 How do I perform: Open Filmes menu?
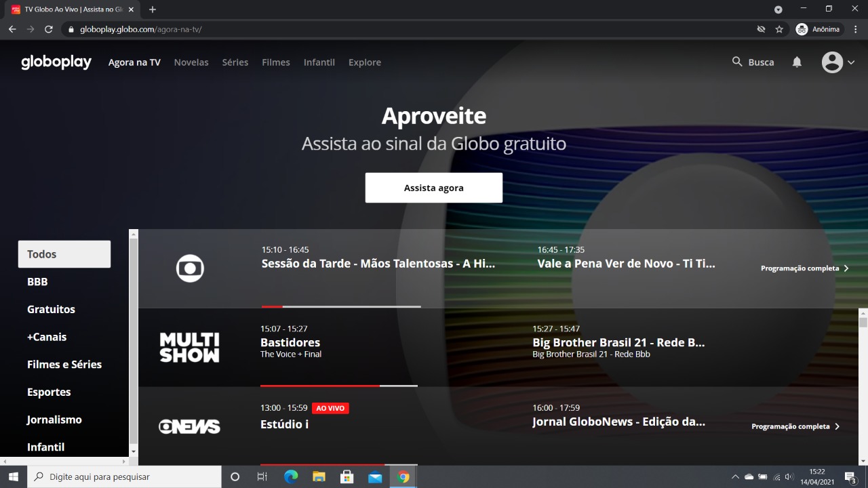click(276, 62)
